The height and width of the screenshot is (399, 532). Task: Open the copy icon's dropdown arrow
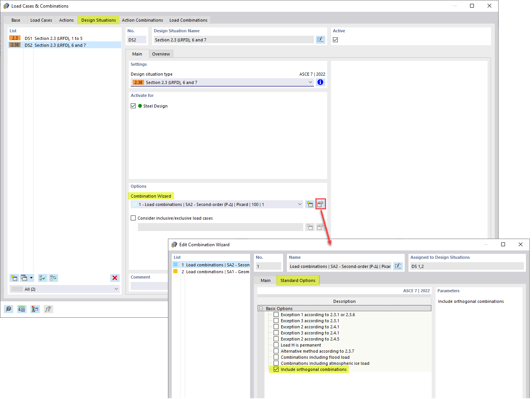pyautogui.click(x=32, y=278)
